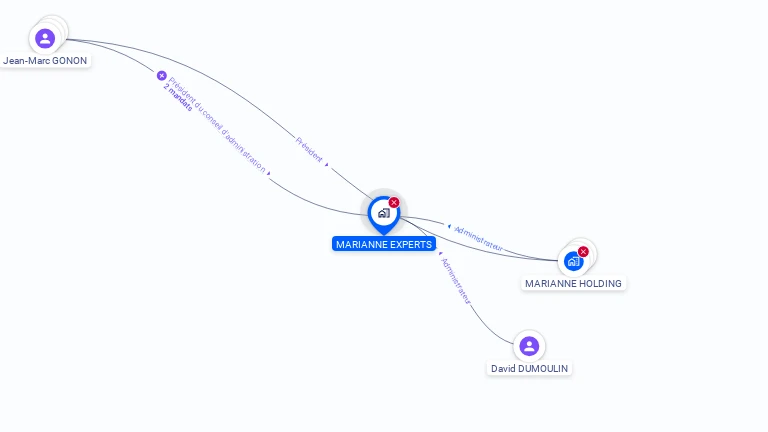Select the MARIANNE HOLDING name label
The height and width of the screenshot is (432, 768).
573,284
